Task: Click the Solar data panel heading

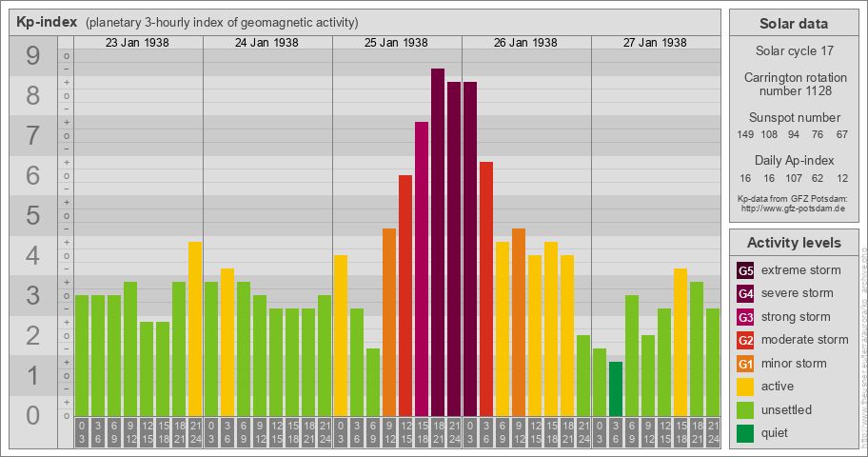Action: (x=793, y=24)
